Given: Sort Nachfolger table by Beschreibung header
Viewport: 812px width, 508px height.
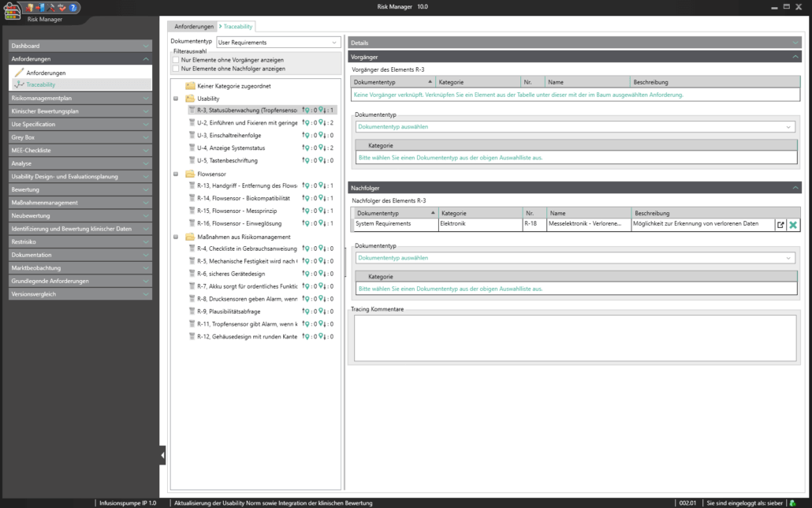Looking at the screenshot, I should [716, 213].
